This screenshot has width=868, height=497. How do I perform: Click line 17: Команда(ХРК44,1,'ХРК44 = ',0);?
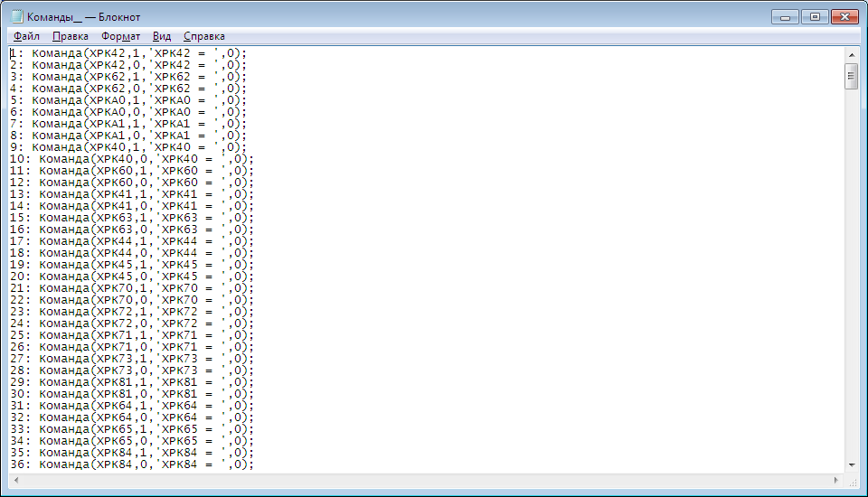click(x=132, y=241)
